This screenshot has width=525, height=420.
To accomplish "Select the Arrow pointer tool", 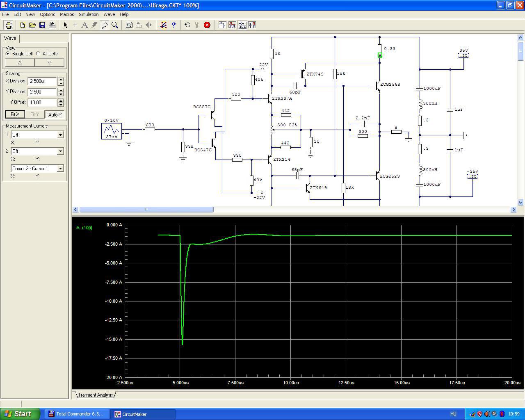I will click(65, 25).
